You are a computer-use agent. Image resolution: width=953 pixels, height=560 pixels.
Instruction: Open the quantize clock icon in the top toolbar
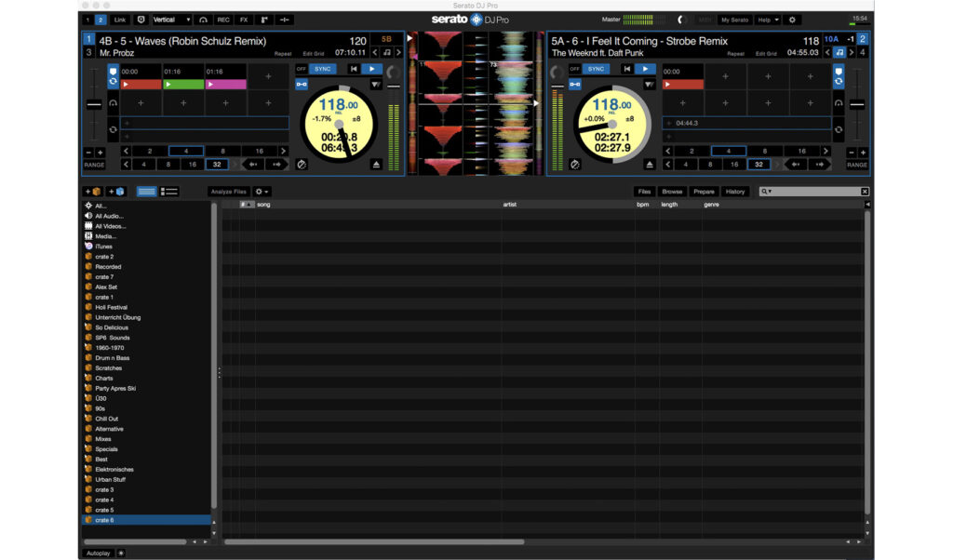pos(141,20)
